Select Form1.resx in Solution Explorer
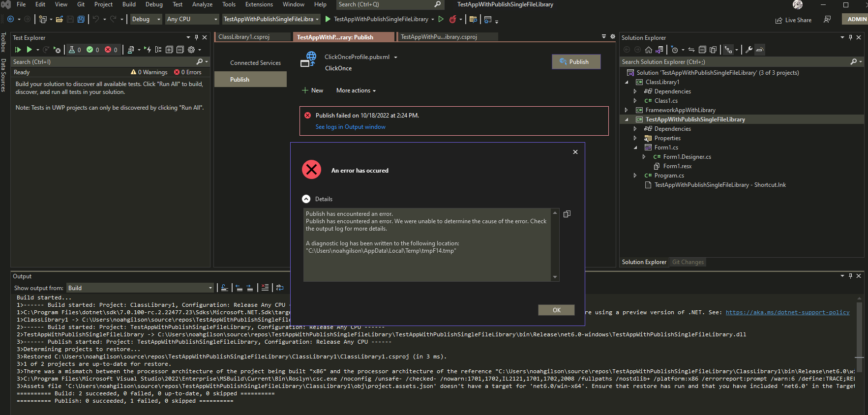The height and width of the screenshot is (415, 868). click(x=677, y=166)
